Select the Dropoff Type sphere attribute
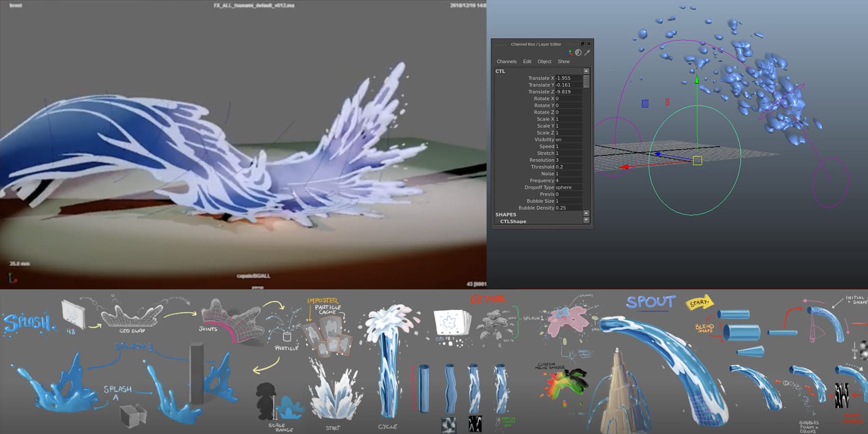Viewport: 868px width, 434px height. (x=538, y=187)
